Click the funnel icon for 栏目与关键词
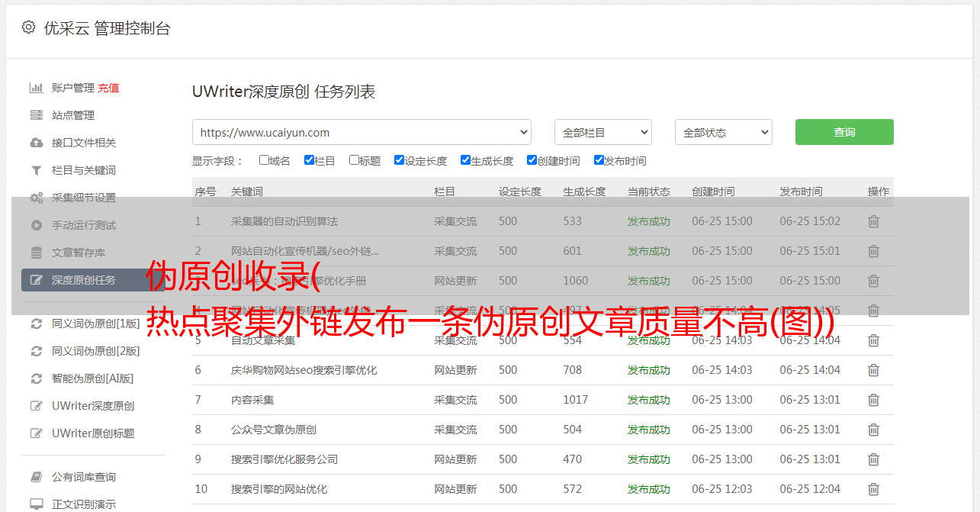 [36, 170]
